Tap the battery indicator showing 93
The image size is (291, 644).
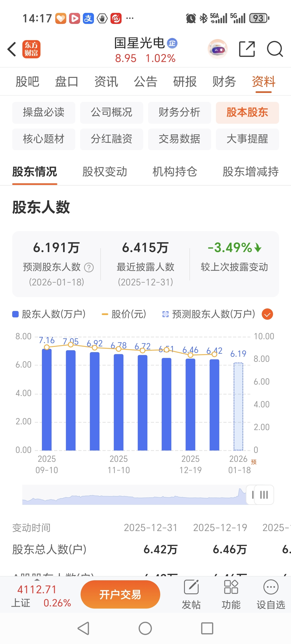tap(259, 18)
